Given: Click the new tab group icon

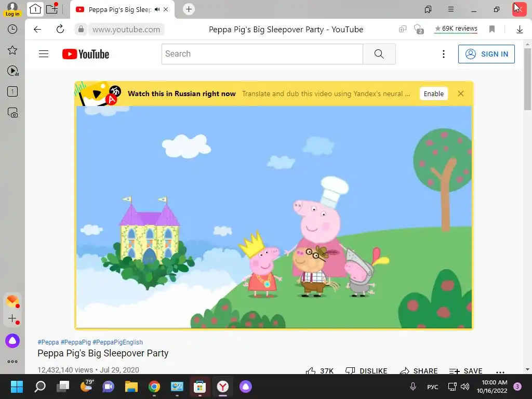Looking at the screenshot, I should pyautogui.click(x=51, y=9).
